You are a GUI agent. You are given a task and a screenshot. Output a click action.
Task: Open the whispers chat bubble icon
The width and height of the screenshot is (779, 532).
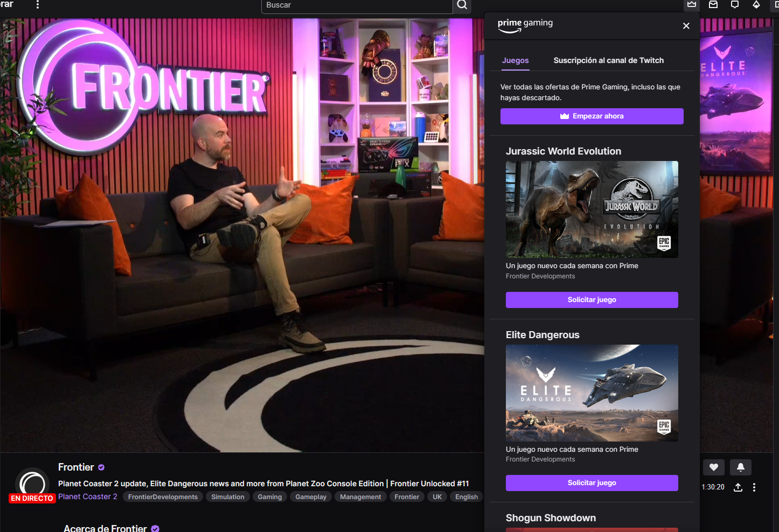(x=735, y=5)
